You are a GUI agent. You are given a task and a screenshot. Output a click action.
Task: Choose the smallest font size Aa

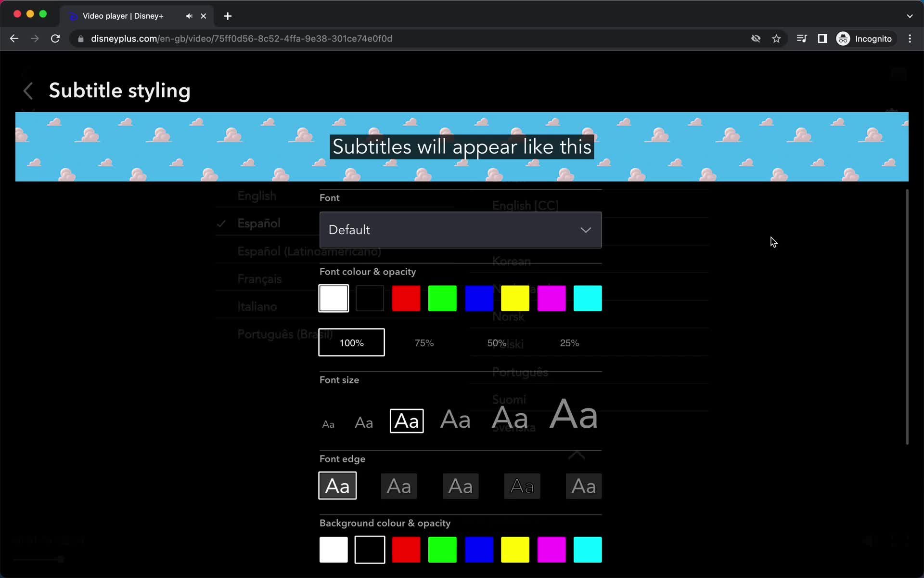click(x=328, y=424)
